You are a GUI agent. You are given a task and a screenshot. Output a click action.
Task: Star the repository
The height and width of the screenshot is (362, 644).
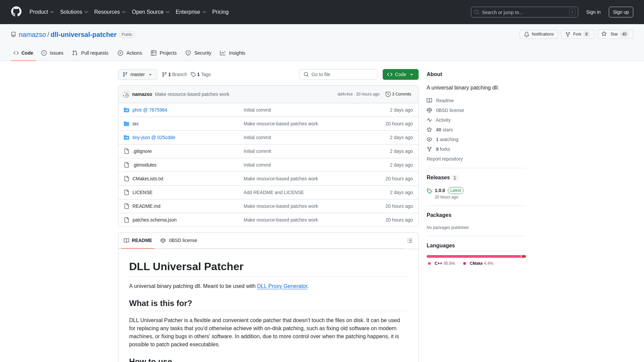click(x=615, y=34)
